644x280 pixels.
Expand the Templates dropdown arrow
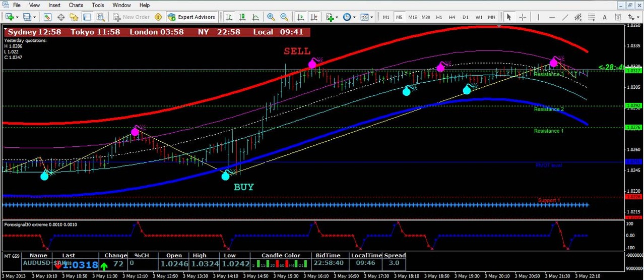pos(372,17)
